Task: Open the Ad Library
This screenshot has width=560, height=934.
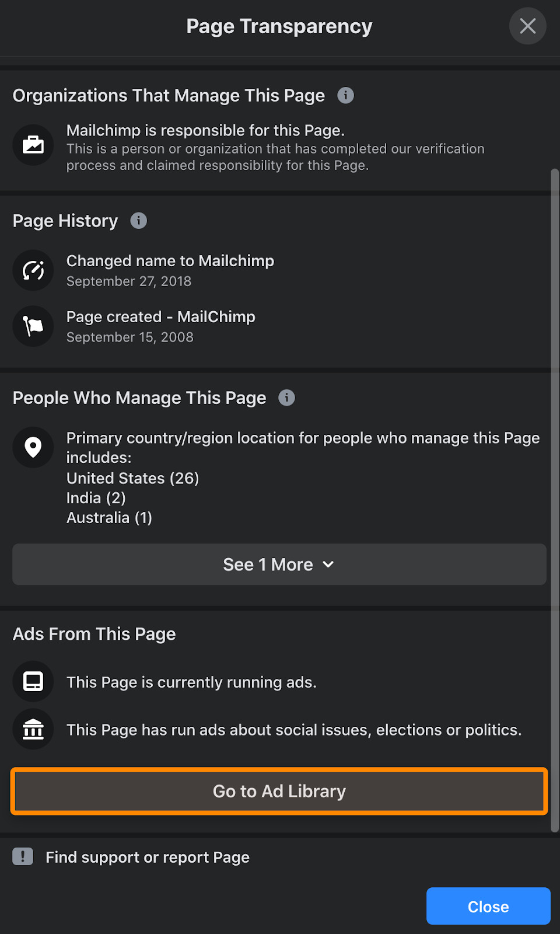Action: 279,792
